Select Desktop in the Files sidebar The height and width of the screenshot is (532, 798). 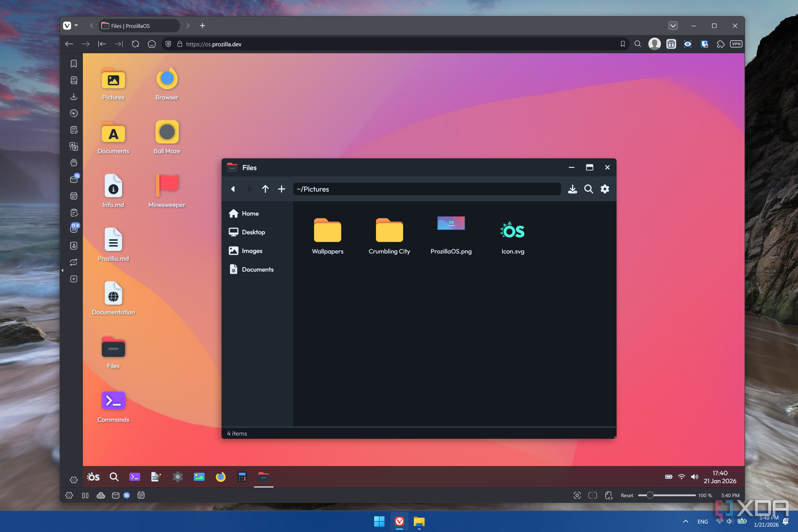pos(253,232)
